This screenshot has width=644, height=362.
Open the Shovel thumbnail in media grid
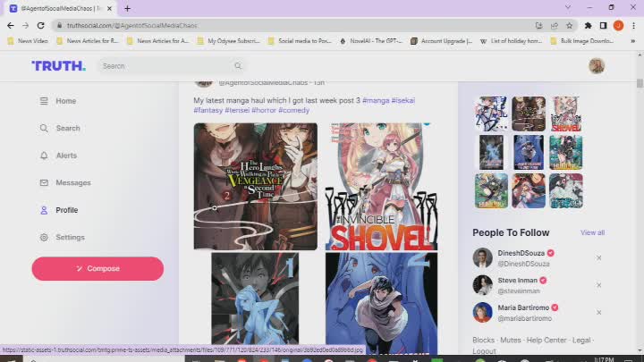(565, 114)
